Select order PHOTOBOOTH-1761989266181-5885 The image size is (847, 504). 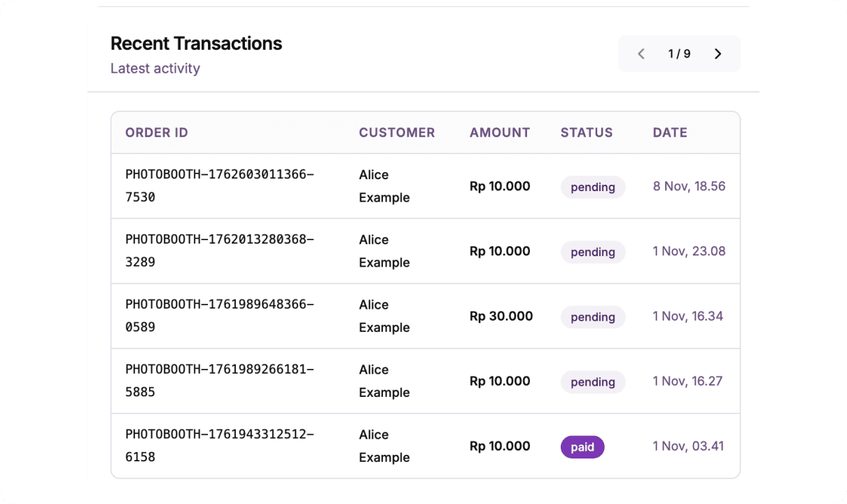coord(219,381)
